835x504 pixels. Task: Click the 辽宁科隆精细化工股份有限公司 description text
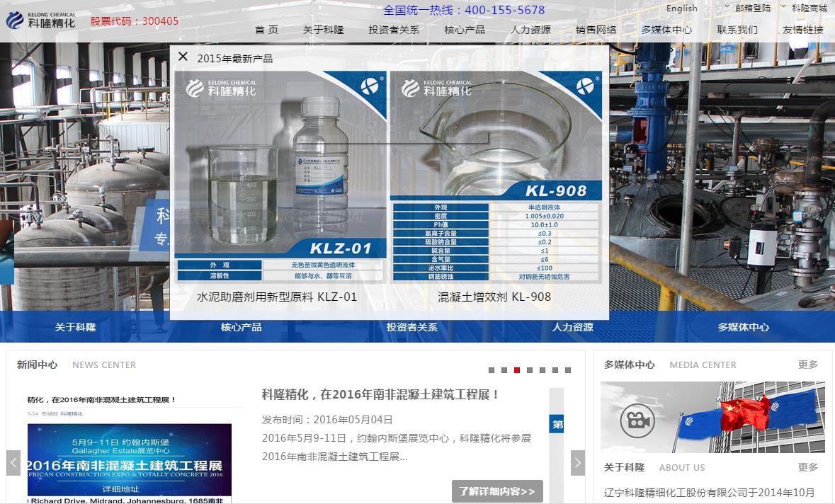710,493
